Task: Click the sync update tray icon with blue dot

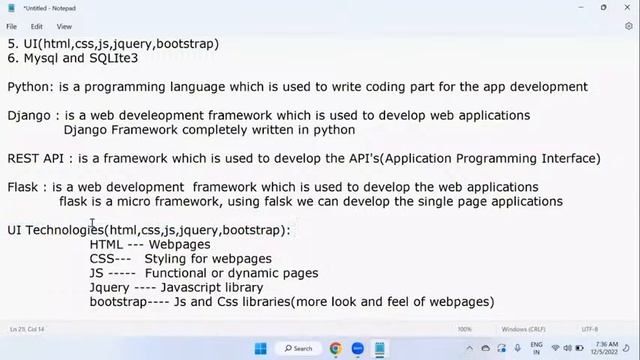Action: (x=502, y=348)
